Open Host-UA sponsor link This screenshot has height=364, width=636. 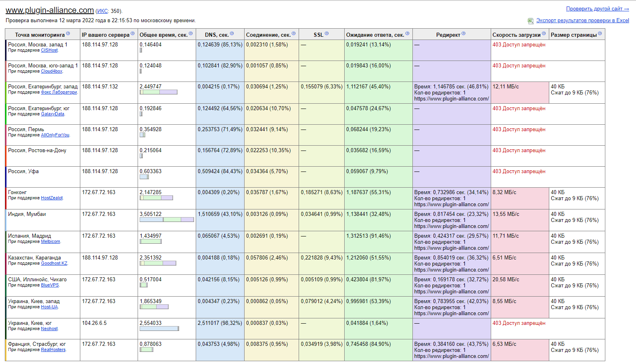click(x=49, y=307)
